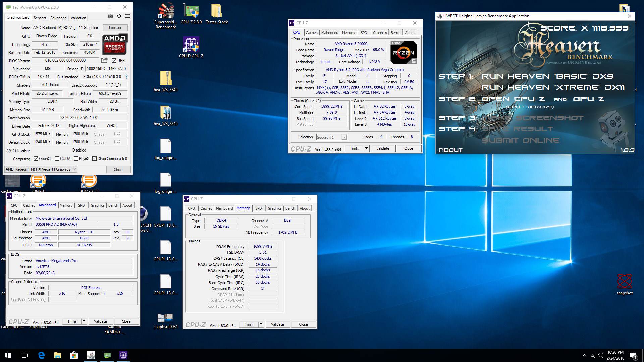Toggle the PhysX checkbox
This screenshot has height=362, width=644.
[76, 159]
